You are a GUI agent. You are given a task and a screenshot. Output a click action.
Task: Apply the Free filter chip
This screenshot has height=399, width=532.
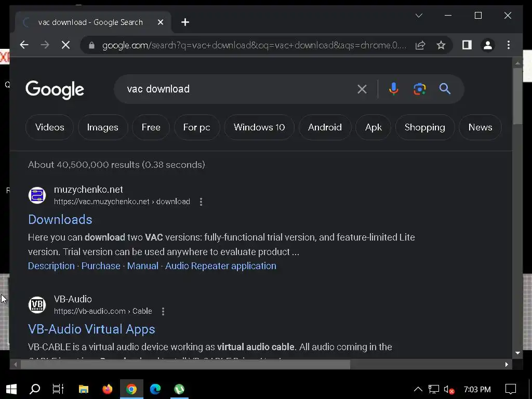(x=151, y=127)
